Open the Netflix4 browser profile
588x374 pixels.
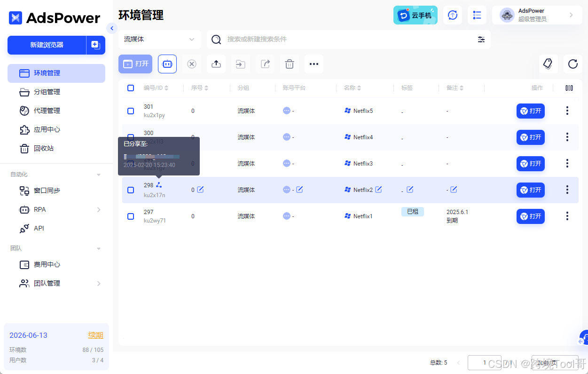531,137
